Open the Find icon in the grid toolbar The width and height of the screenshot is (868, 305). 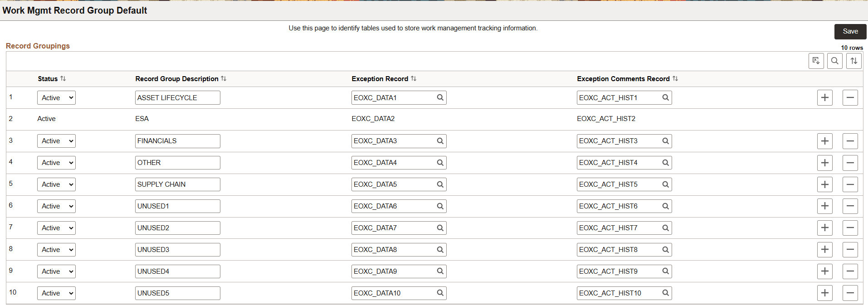(x=835, y=60)
